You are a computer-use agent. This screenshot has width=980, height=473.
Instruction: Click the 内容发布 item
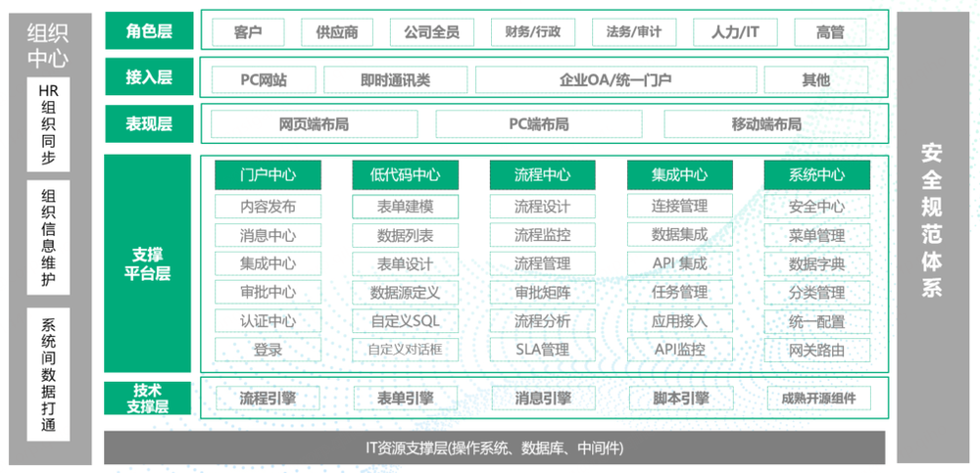pos(268,207)
